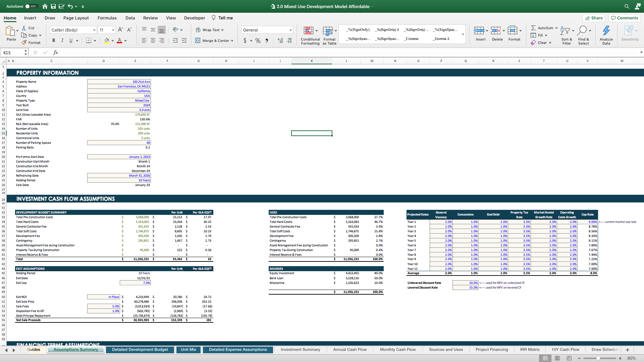Click the Home icon in title bar
This screenshot has height=362, width=644.
pyautogui.click(x=45, y=6)
